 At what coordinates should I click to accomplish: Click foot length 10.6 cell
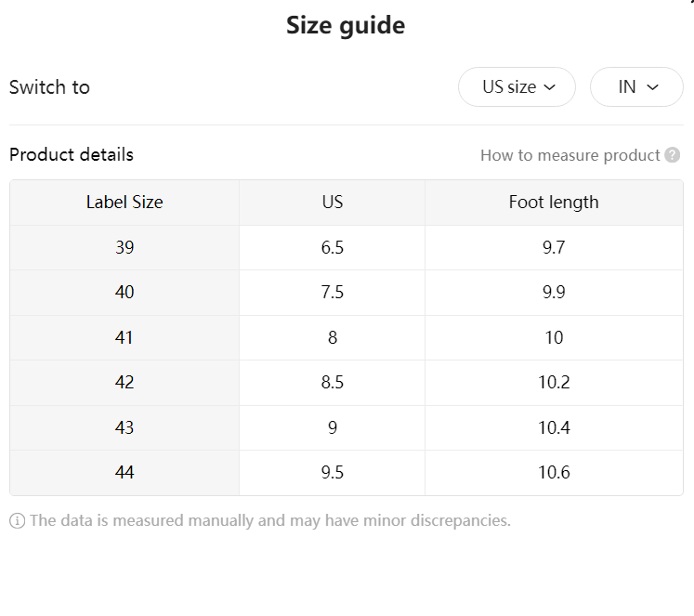(x=554, y=473)
